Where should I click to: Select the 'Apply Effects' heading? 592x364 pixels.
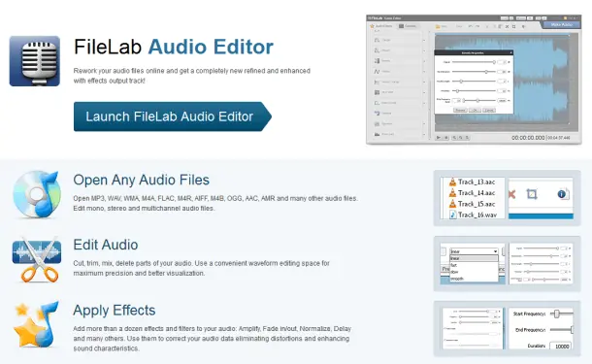pyautogui.click(x=115, y=310)
